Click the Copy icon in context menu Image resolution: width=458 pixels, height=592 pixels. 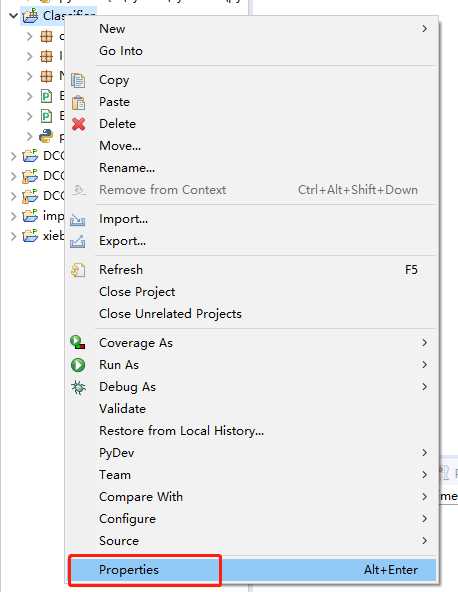78,80
